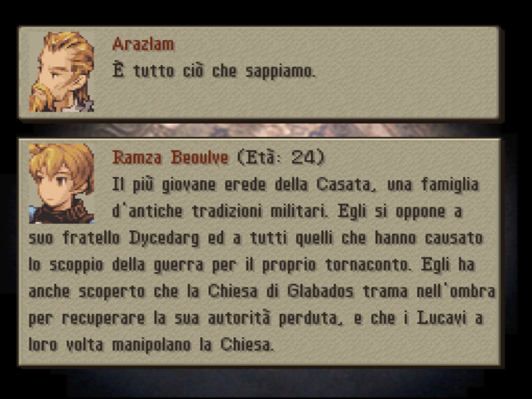Click the name Dycedarg in the biography
532x399 pixels.
(x=164, y=238)
